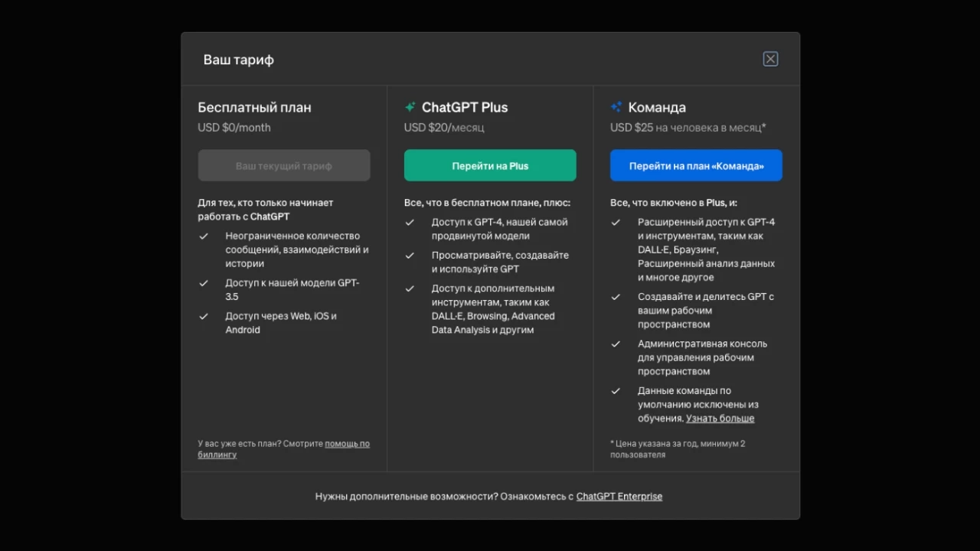
Task: Choose Перейти на план «Команда» button
Action: [x=696, y=165]
